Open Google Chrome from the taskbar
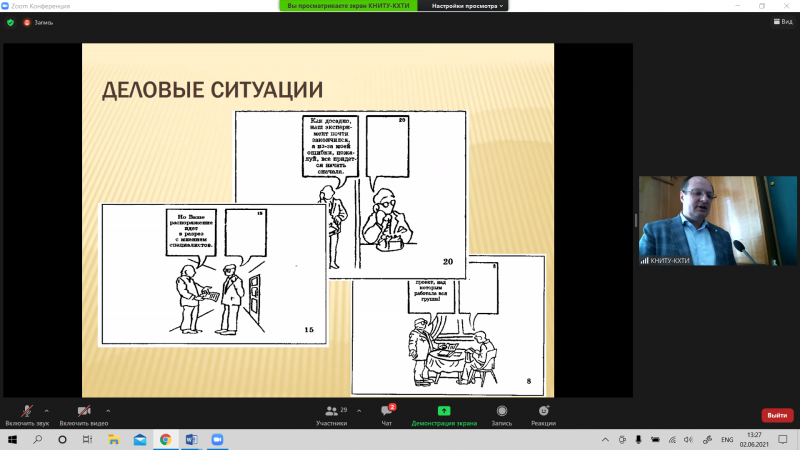 pos(165,439)
